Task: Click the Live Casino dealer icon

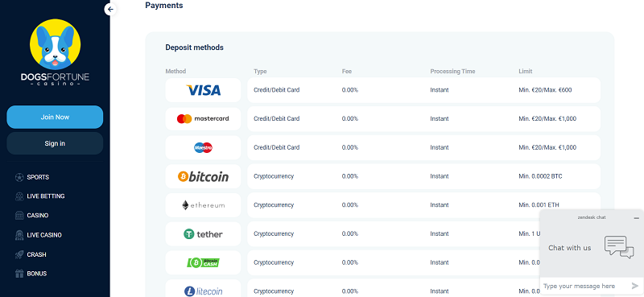Action: click(19, 235)
